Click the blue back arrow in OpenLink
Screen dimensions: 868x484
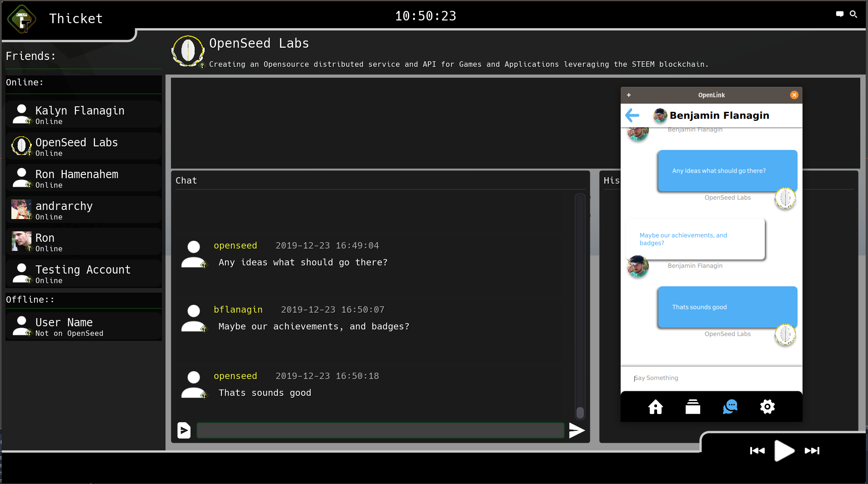click(x=632, y=115)
